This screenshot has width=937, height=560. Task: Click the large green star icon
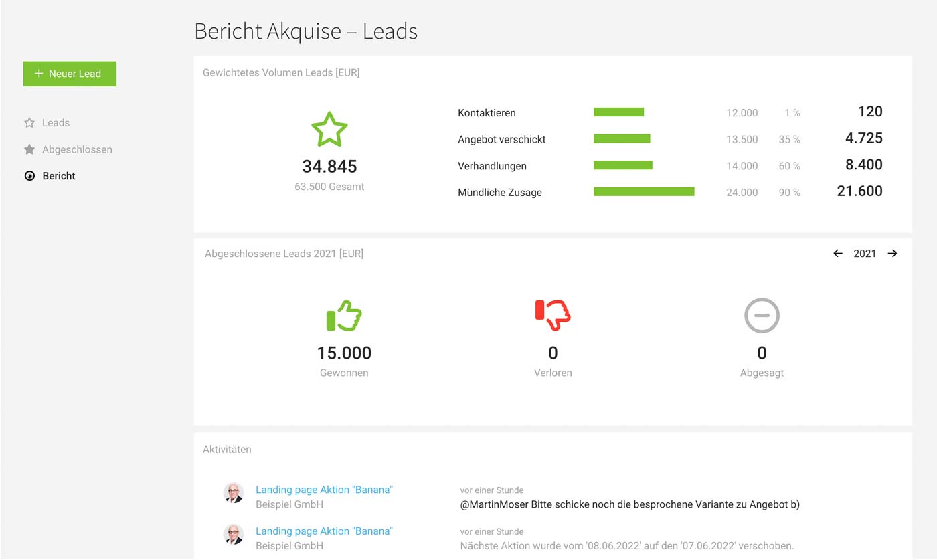click(x=329, y=130)
